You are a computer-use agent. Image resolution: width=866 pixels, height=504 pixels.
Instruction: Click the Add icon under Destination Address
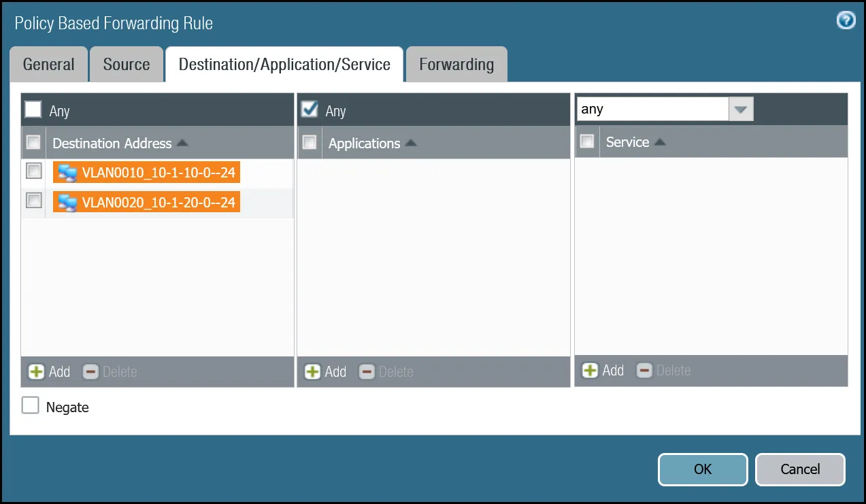35,371
